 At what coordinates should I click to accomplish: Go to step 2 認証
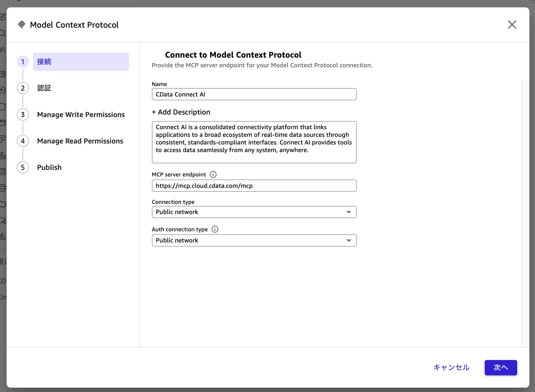(44, 88)
